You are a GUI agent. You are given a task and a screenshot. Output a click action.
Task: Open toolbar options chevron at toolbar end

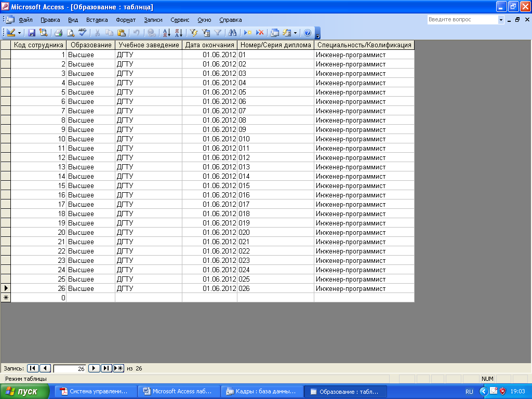pos(317,33)
